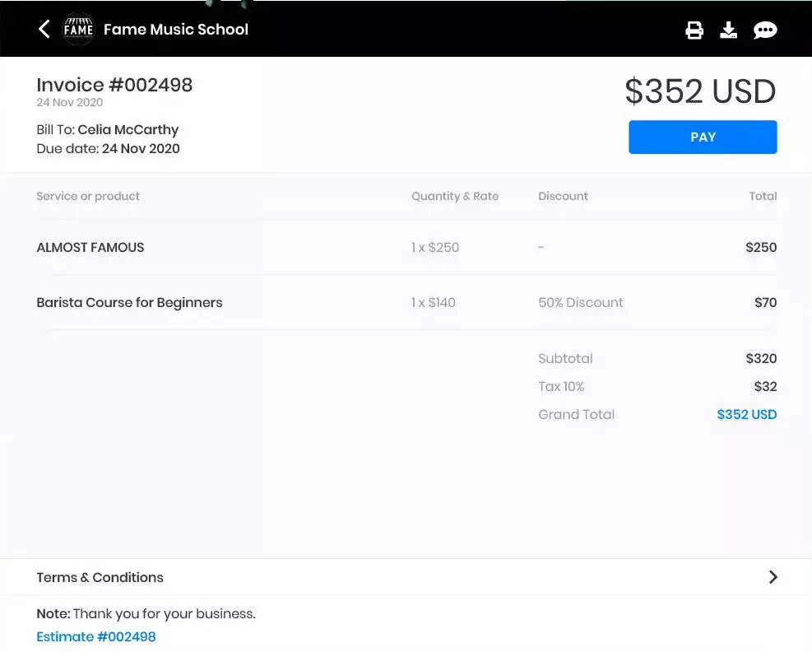Download the invoice using the download icon

729,29
